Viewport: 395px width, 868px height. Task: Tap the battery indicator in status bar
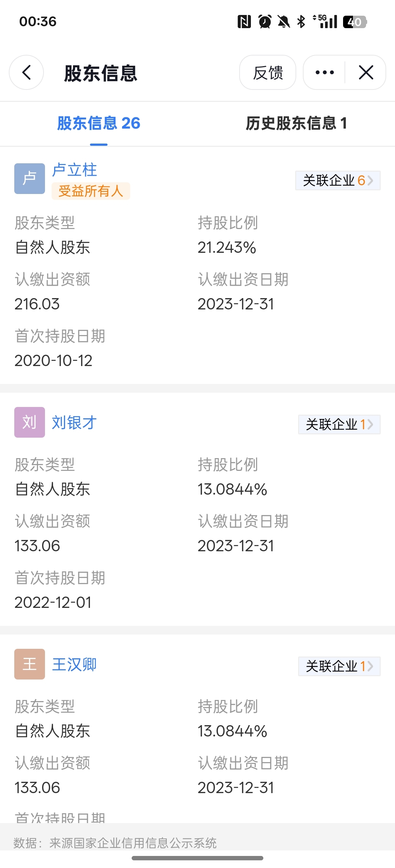click(x=355, y=22)
